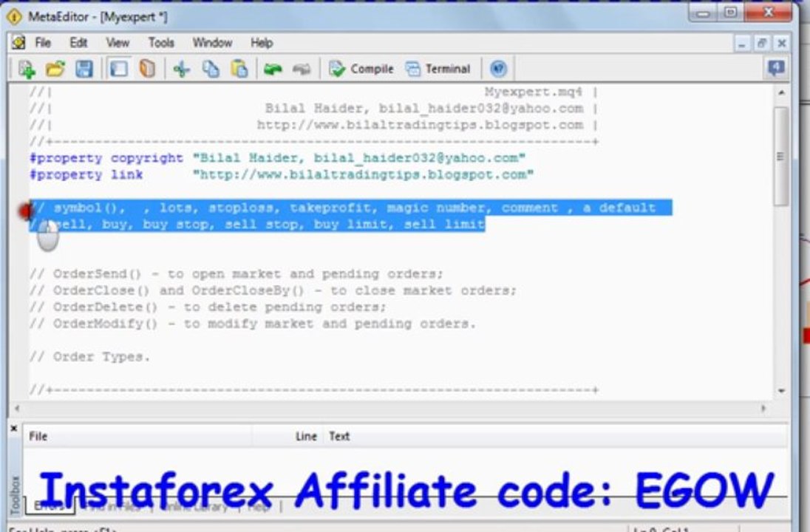
Task: Close the Toolbox panel with the x
Action: tap(14, 428)
